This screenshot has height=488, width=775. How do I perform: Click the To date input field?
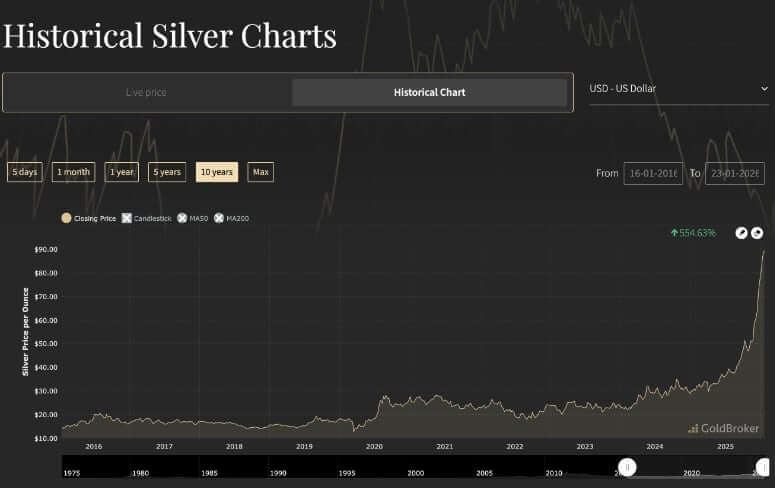(x=734, y=173)
